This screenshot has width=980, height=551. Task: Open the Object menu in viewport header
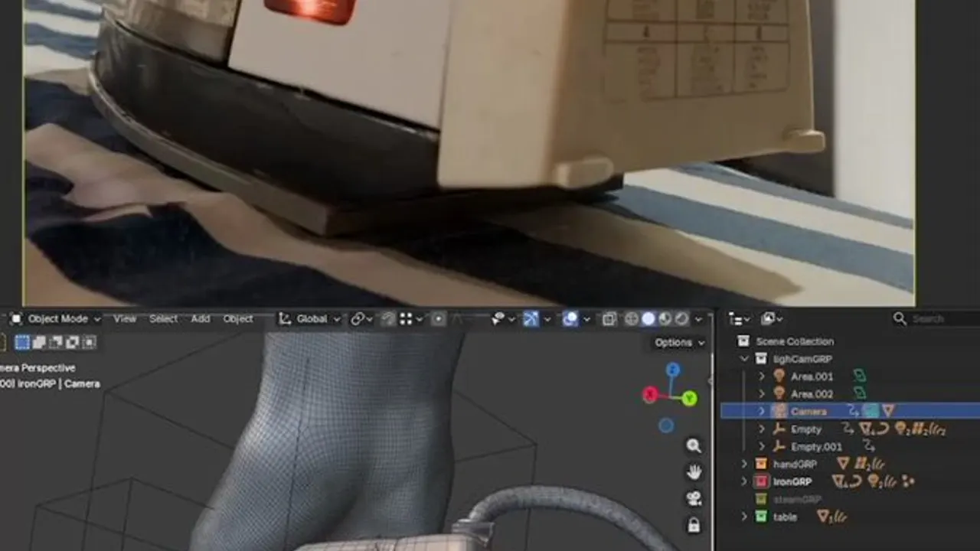click(238, 319)
